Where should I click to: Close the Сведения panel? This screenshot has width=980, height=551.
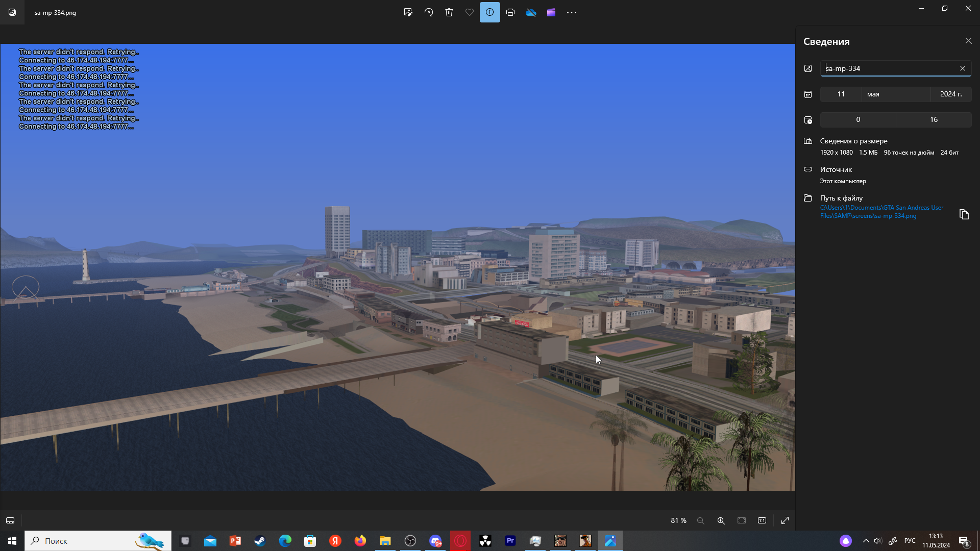coord(968,41)
